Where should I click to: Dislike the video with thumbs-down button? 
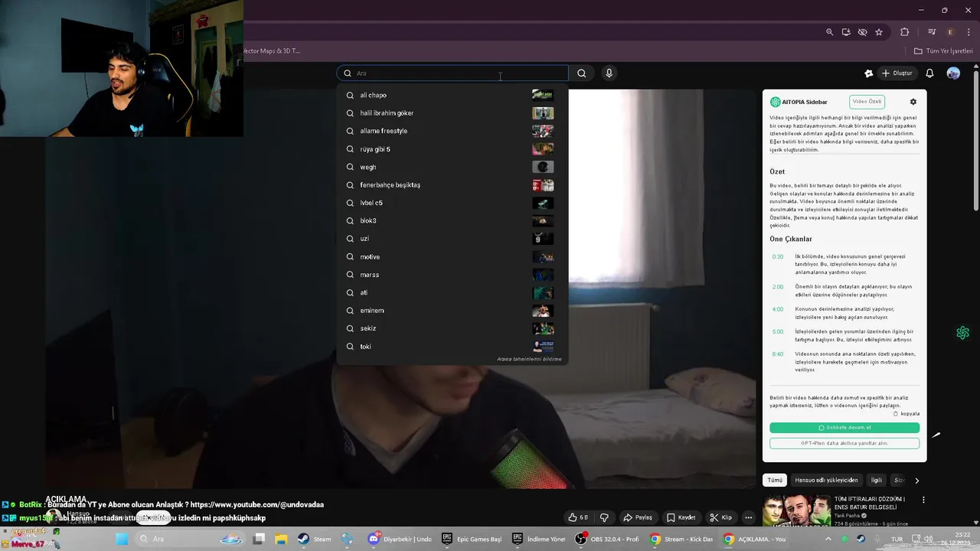coord(604,517)
